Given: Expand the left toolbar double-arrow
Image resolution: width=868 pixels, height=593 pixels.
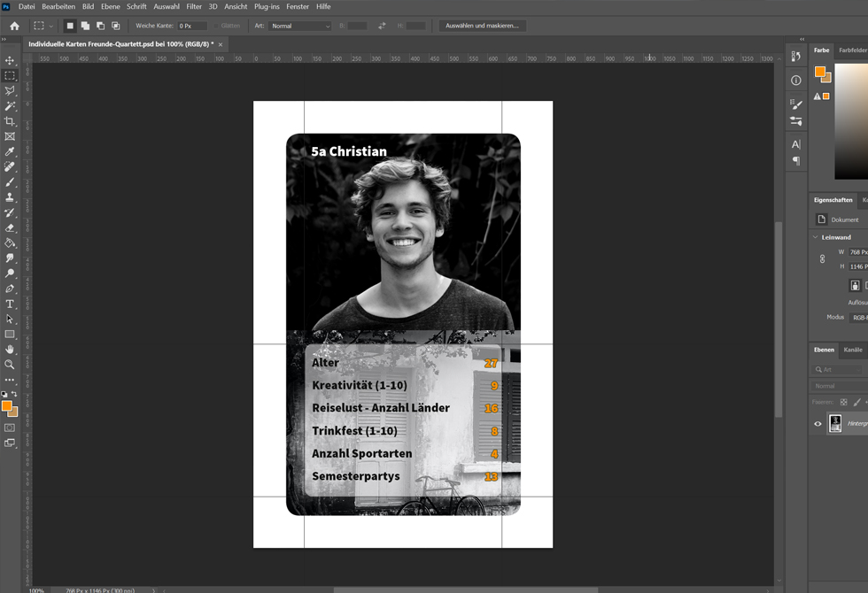Looking at the screenshot, I should pos(4,39).
